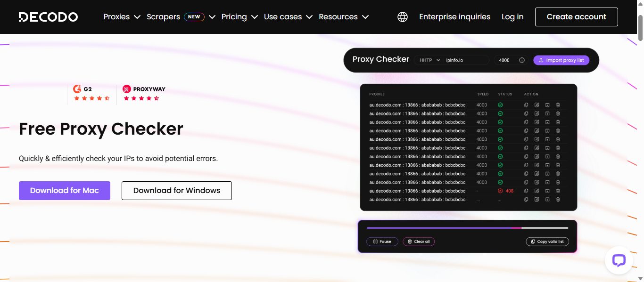Open the Pricing nav item

coord(234,17)
